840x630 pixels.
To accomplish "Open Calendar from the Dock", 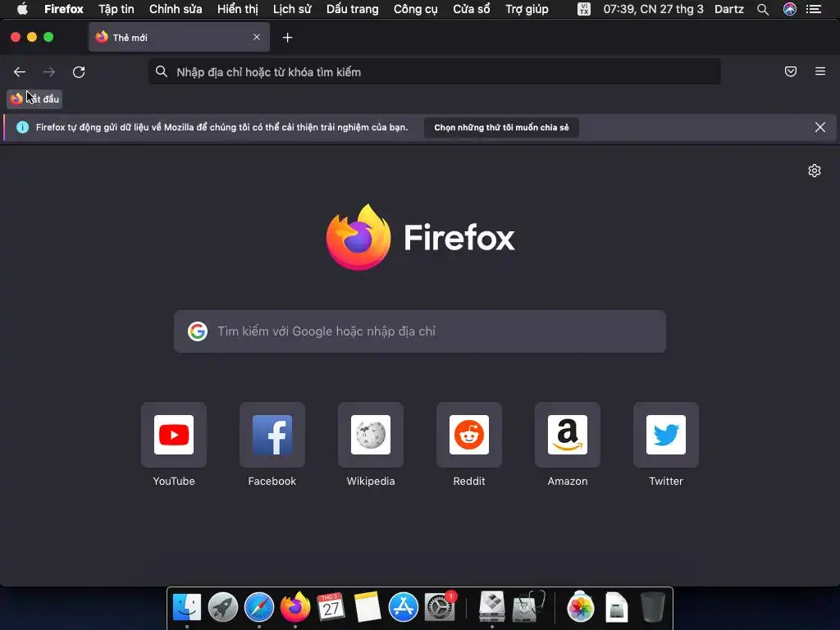I will pyautogui.click(x=331, y=607).
